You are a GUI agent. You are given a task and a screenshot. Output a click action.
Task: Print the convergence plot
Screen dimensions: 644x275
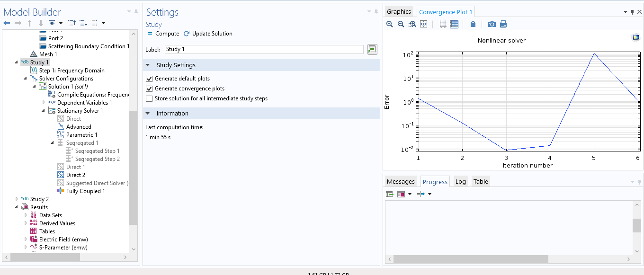[503, 24]
